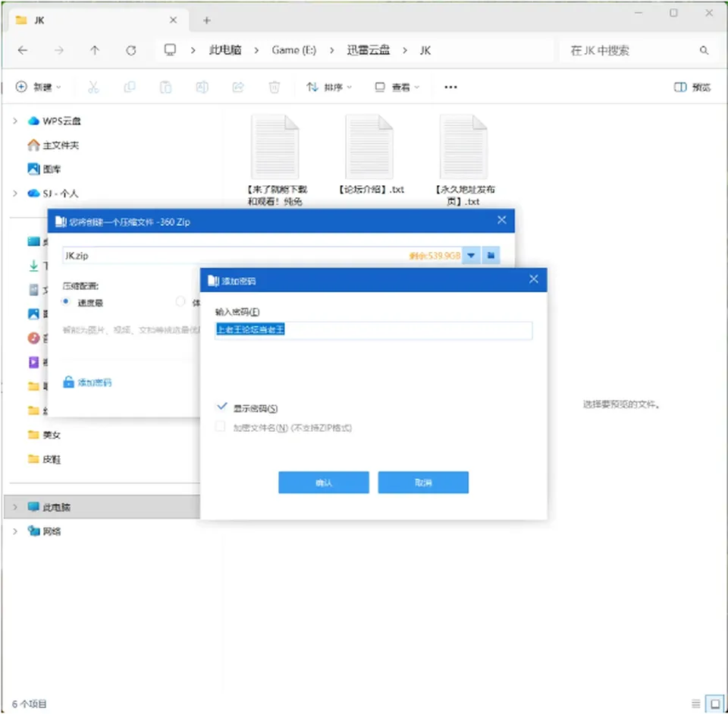The width and height of the screenshot is (728, 714).
Task: Navigate up one folder level
Action: (95, 50)
